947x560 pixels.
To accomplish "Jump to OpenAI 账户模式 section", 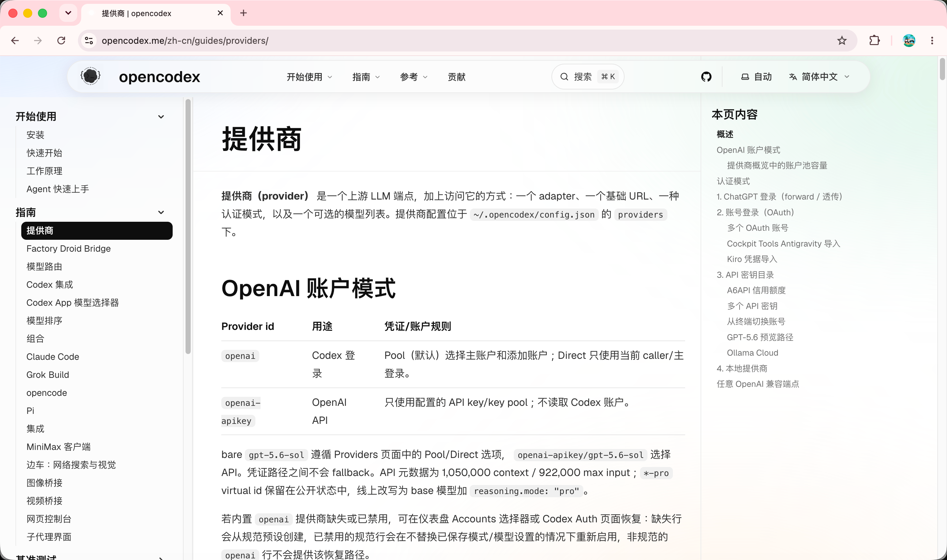I will tap(748, 150).
